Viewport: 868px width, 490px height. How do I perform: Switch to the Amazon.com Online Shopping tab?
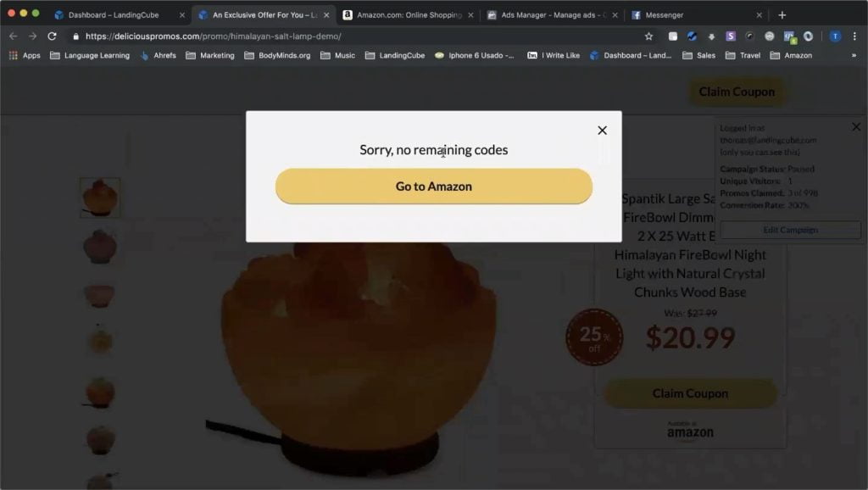(x=409, y=15)
